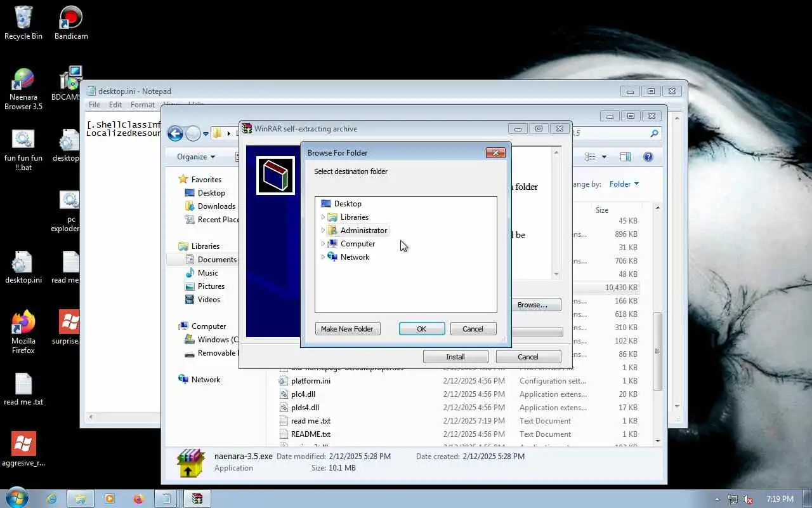Open the Recycle Bin desktop icon

[23, 23]
